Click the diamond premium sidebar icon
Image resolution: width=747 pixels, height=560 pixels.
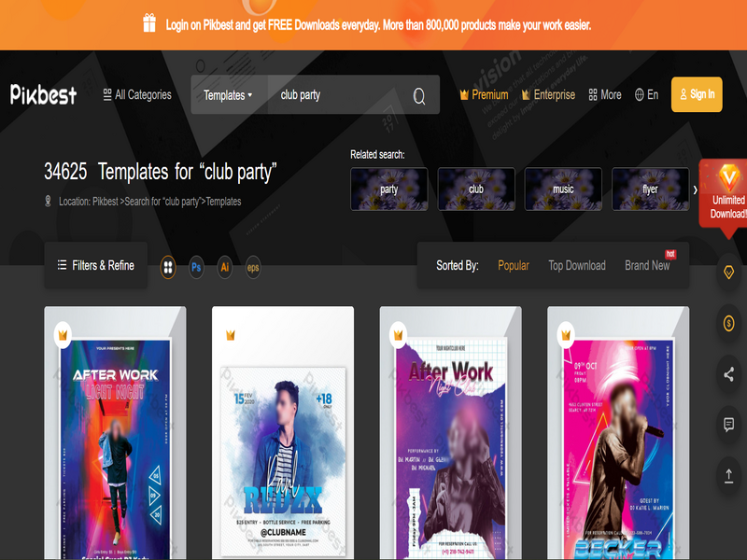pyautogui.click(x=728, y=273)
